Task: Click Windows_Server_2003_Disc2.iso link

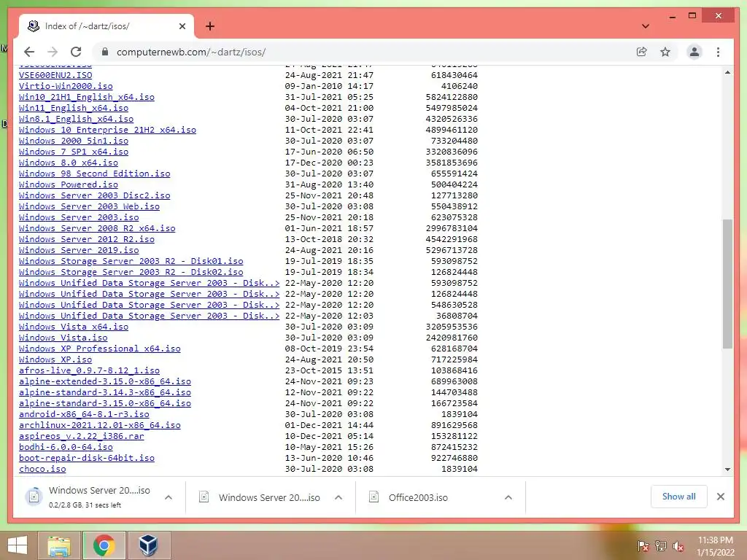Action: [x=95, y=195]
